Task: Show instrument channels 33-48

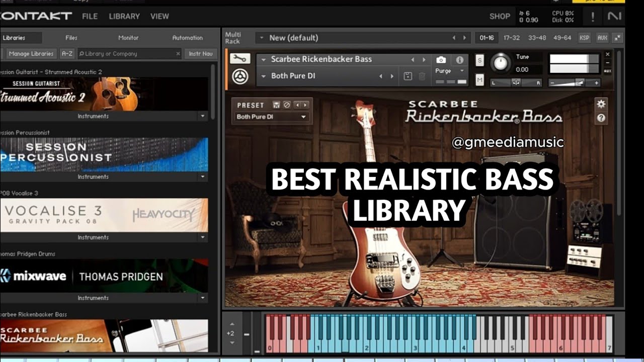Action: pos(537,38)
